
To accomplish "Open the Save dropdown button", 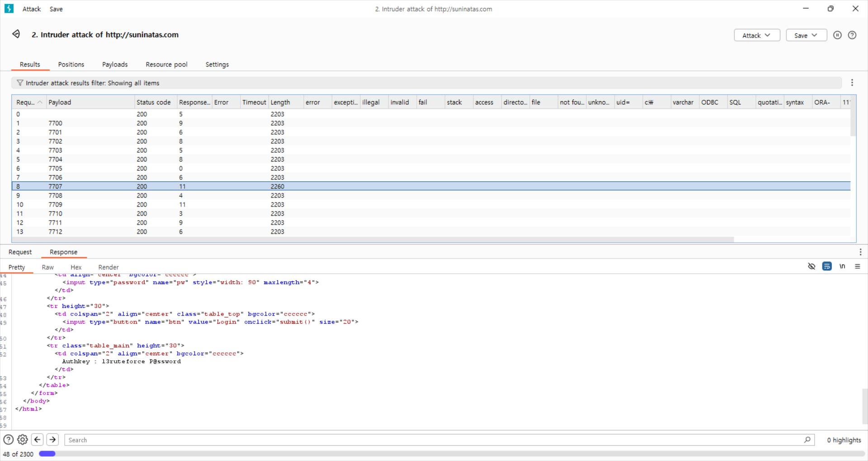I will click(x=807, y=35).
